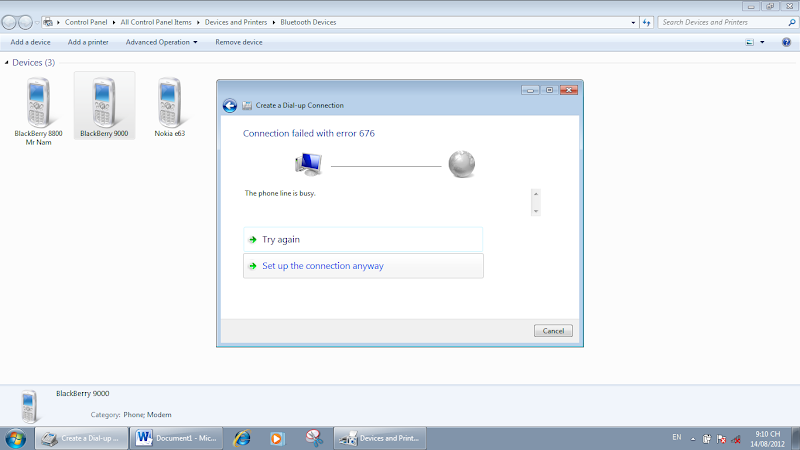
Task: Click Bluetooth Devices breadcrumb
Action: point(308,22)
